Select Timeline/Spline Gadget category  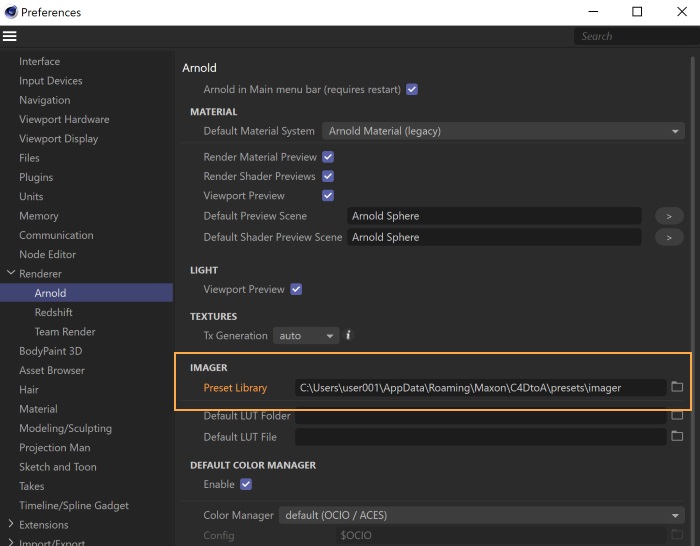(x=74, y=506)
